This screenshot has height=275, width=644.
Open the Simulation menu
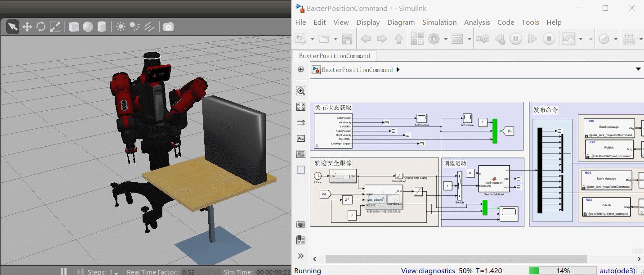[439, 22]
